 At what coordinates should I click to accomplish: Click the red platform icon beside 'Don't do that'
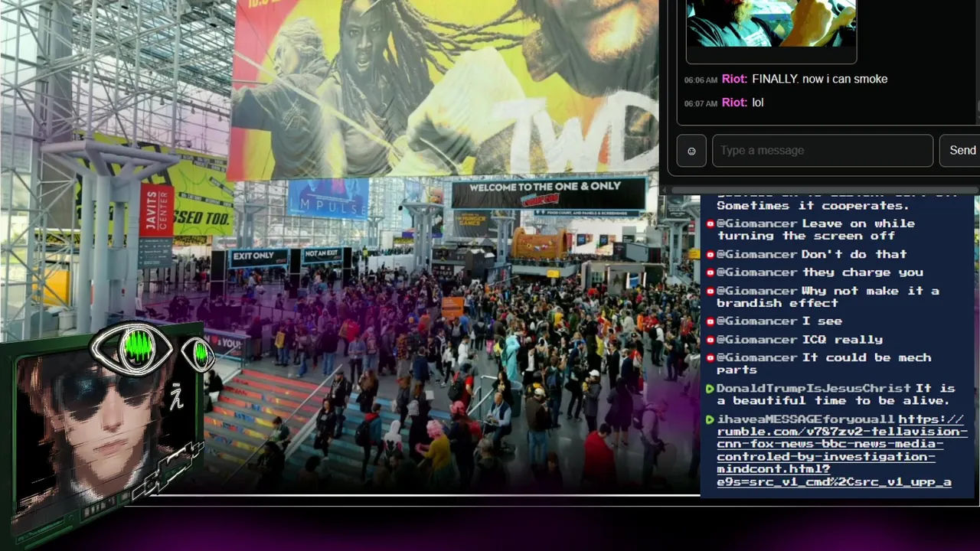coord(710,254)
